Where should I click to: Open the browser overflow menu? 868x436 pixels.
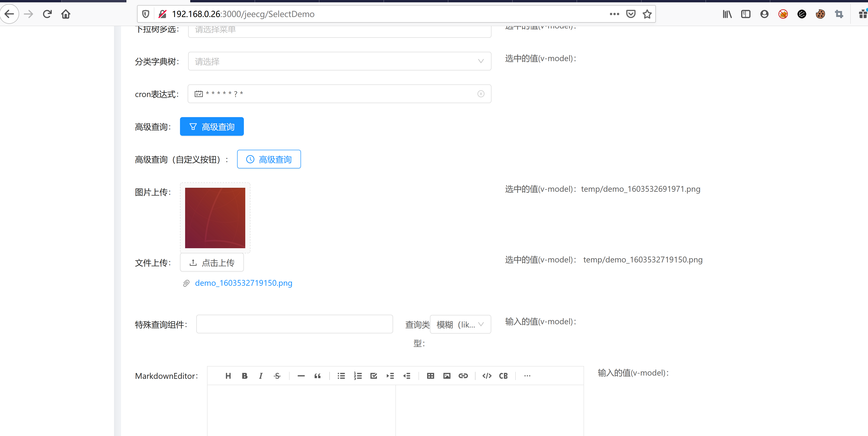point(615,14)
